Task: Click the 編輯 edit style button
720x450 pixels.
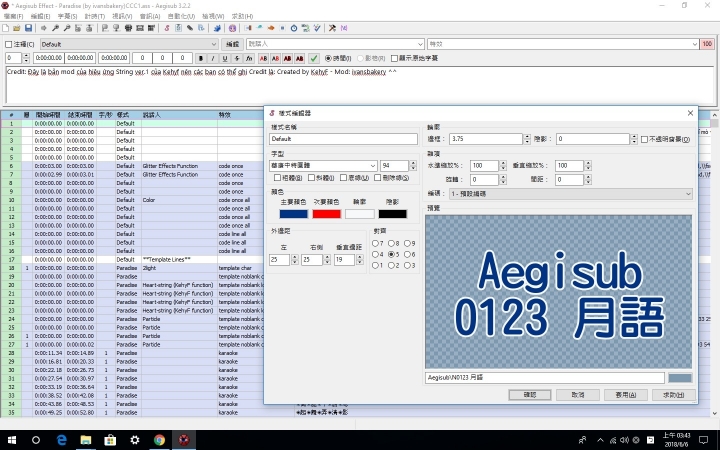Action: coord(232,45)
